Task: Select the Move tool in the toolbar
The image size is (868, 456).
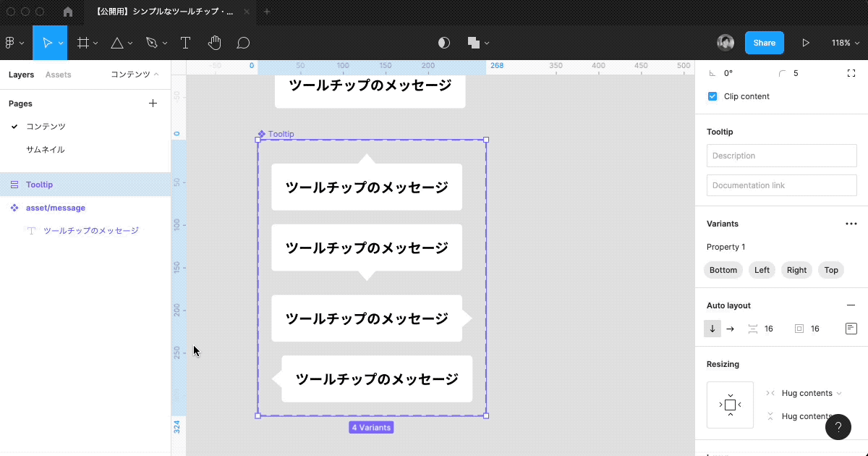Action: [46, 42]
